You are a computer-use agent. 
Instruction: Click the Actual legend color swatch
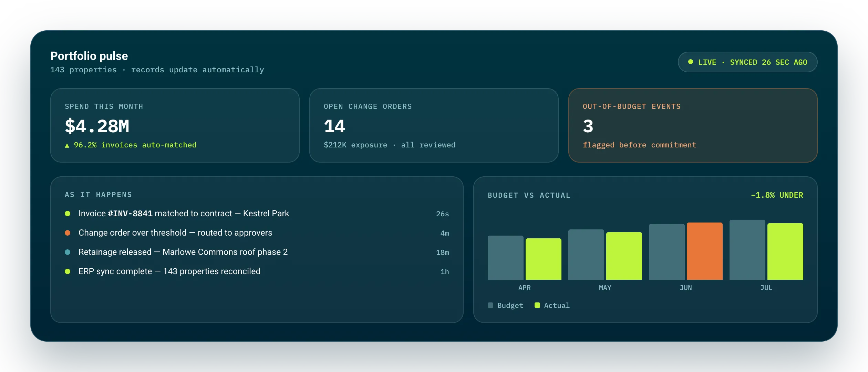point(537,305)
